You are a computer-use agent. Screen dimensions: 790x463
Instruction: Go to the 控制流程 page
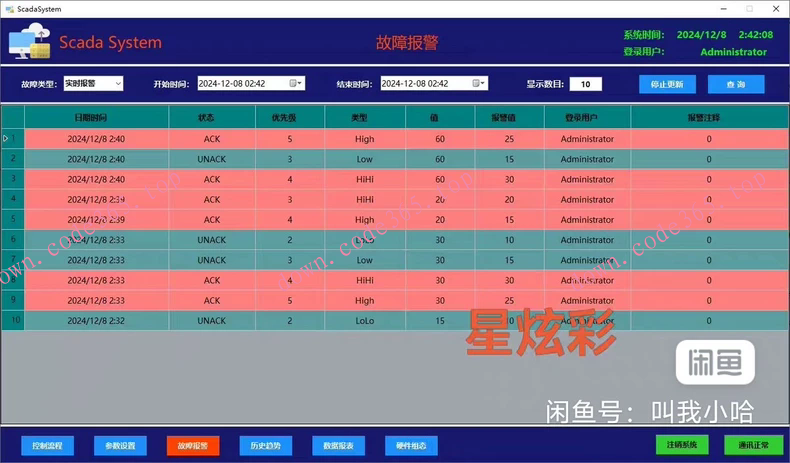[x=47, y=446]
